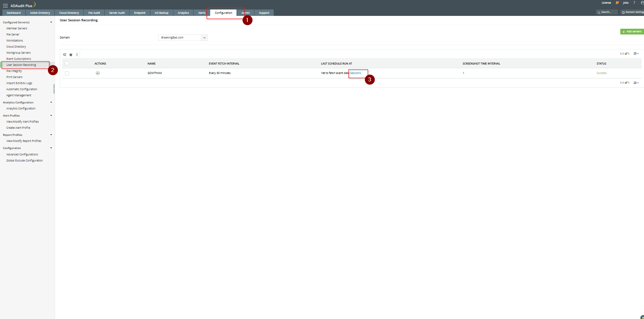The image size is (644, 319).
Task: Select the Configuration tab
Action: tap(223, 13)
